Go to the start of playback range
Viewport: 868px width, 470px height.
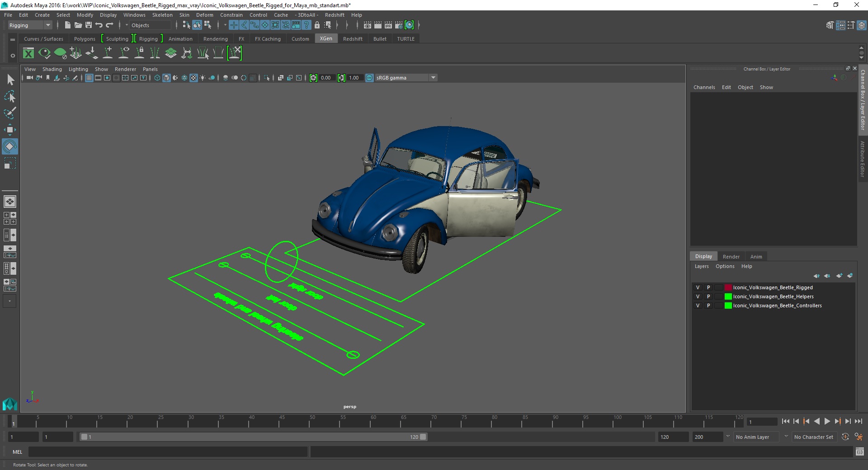point(785,421)
